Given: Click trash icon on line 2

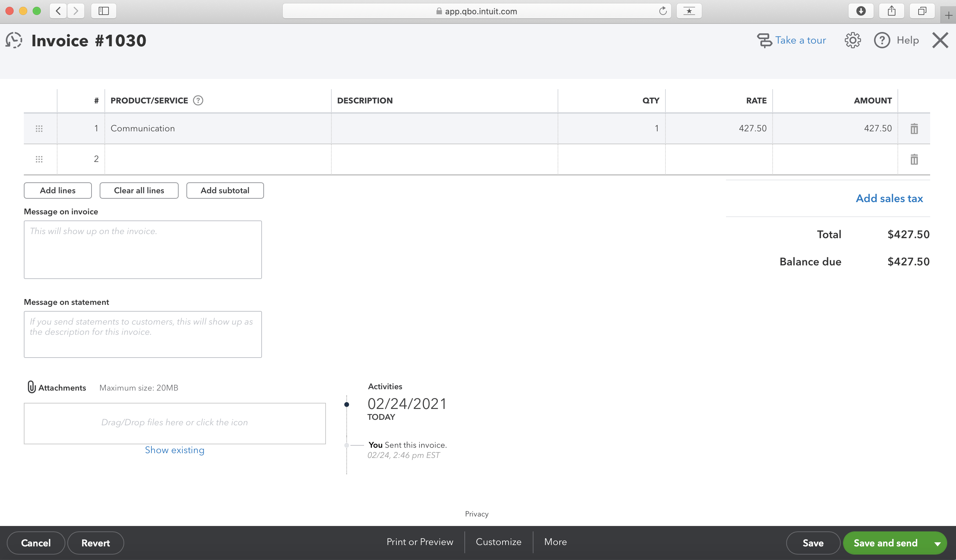Looking at the screenshot, I should click(914, 159).
